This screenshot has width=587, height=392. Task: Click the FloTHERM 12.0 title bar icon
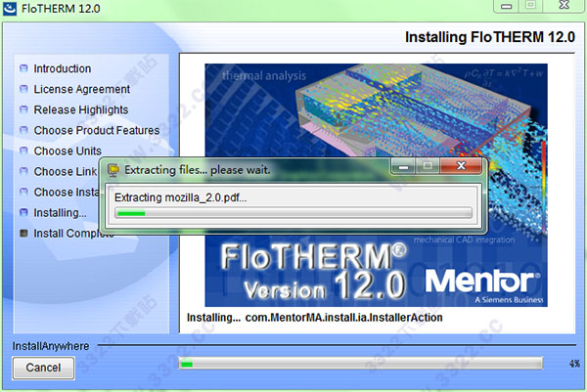click(x=10, y=8)
